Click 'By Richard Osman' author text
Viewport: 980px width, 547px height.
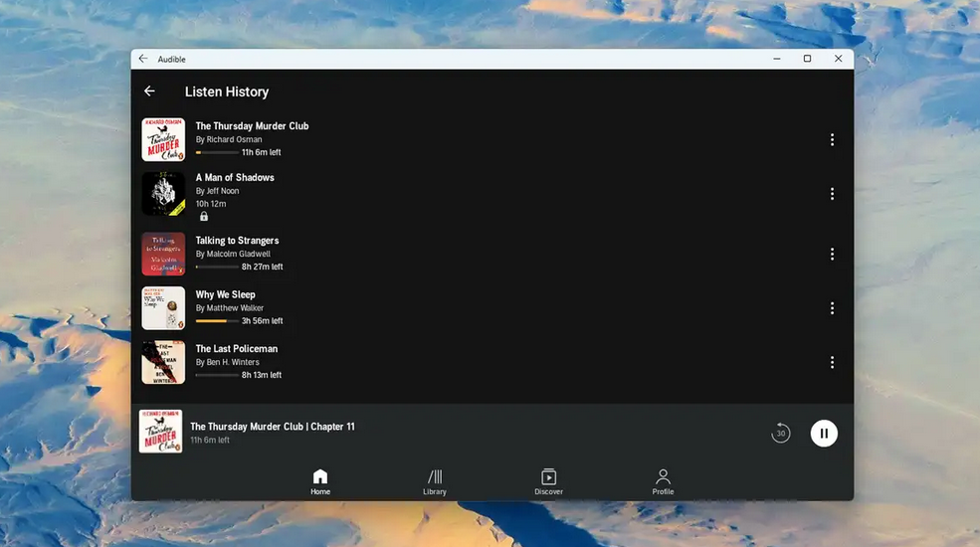[229, 140]
